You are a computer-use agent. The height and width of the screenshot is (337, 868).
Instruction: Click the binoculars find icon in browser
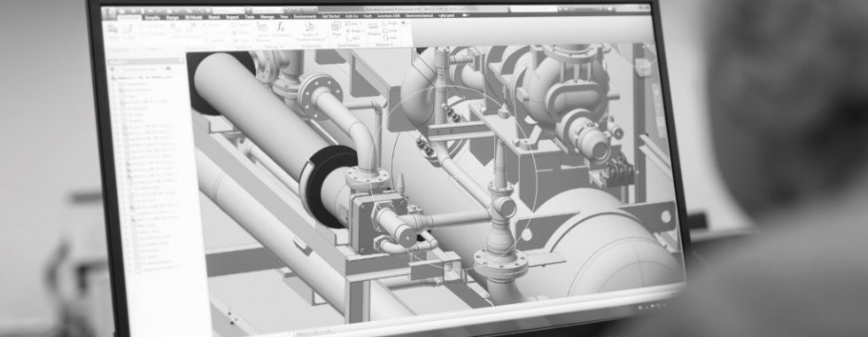click(x=167, y=69)
